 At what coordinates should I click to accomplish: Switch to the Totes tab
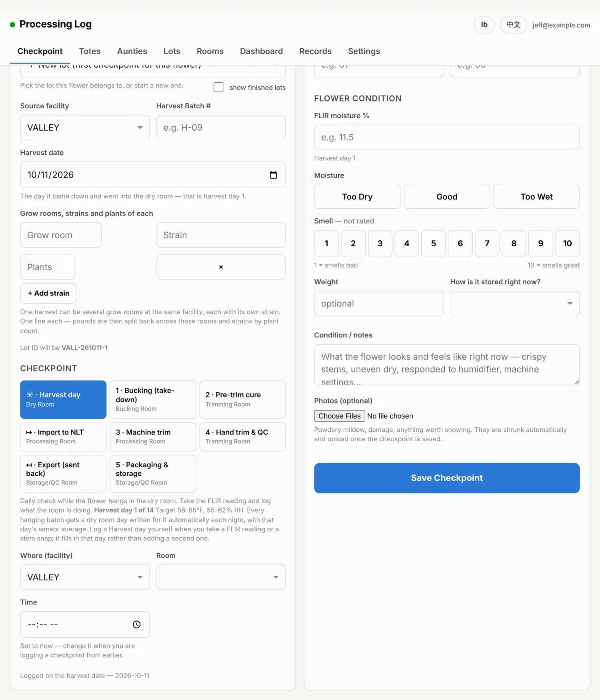point(90,51)
